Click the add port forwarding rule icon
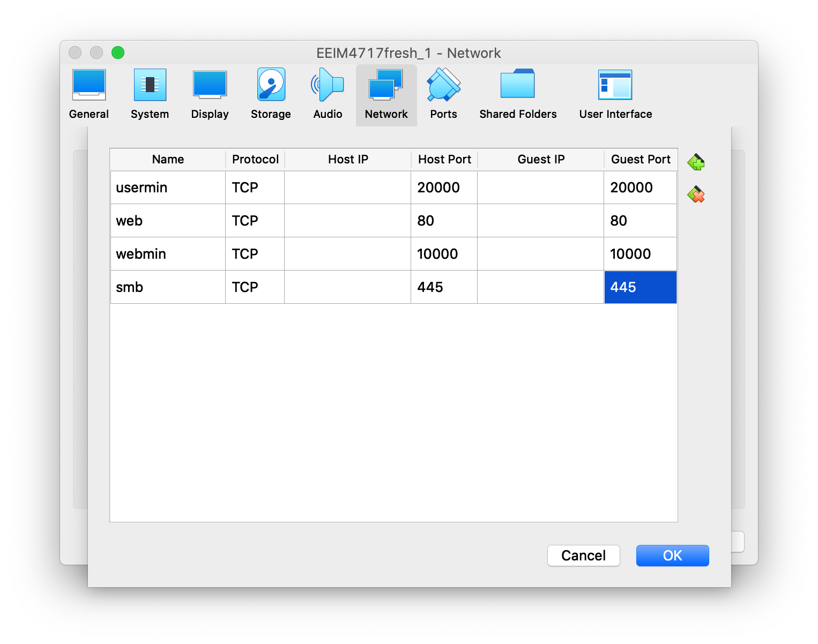This screenshot has height=644, width=818. click(x=696, y=162)
